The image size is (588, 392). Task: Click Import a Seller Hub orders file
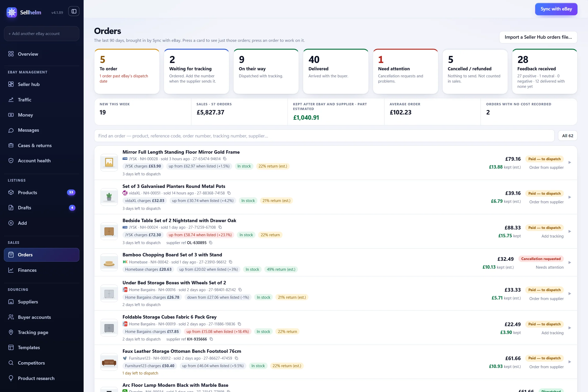pos(538,37)
